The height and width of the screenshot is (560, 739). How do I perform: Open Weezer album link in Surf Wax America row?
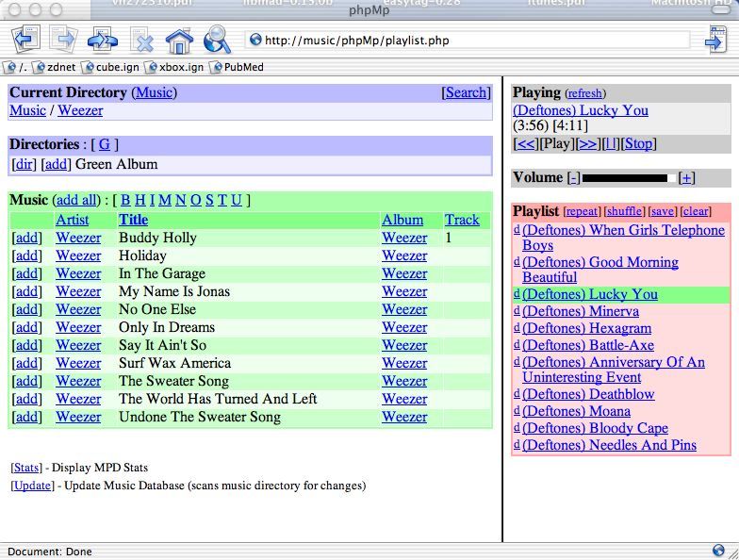(404, 363)
